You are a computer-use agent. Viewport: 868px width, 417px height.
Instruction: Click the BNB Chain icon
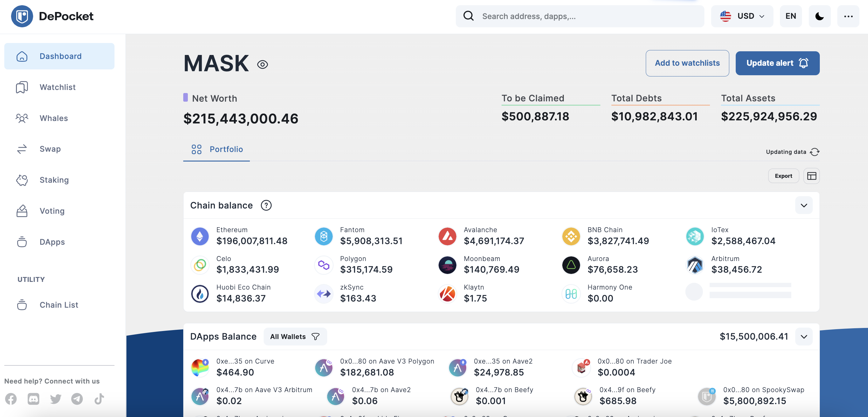tap(571, 236)
